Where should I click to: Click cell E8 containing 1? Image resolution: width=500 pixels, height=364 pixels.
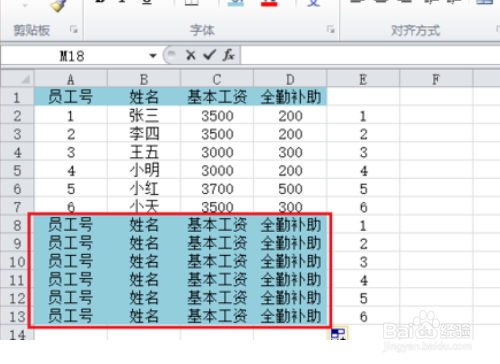pyautogui.click(x=363, y=225)
